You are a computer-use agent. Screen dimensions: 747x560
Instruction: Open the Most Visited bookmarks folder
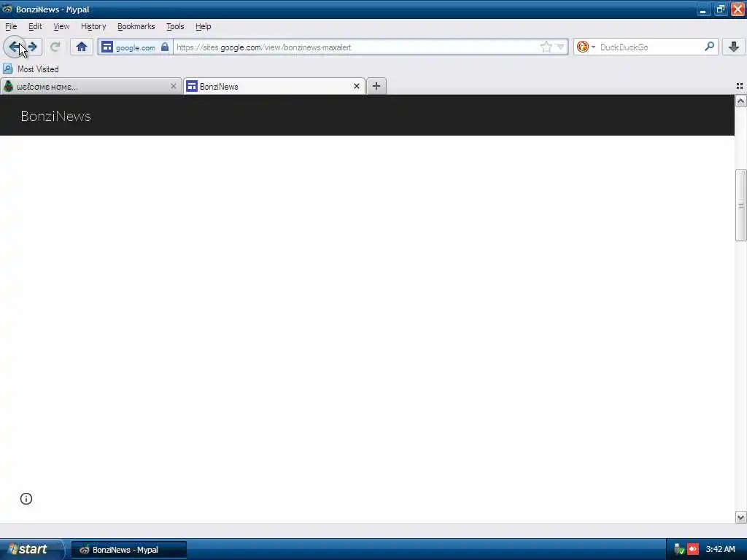point(31,69)
